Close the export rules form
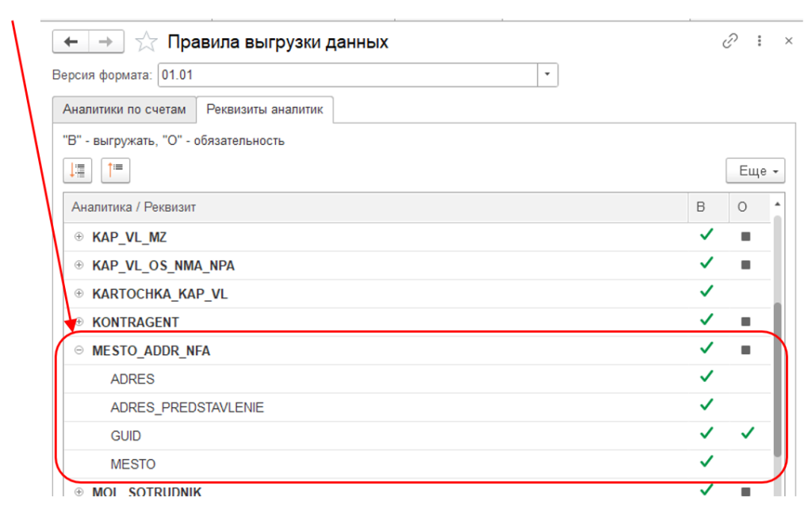812x512 pixels. 788,41
